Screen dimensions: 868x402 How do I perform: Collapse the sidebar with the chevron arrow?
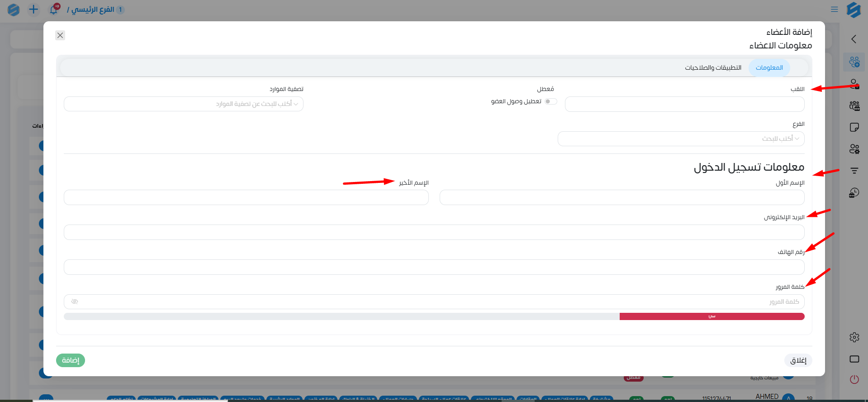(x=854, y=39)
